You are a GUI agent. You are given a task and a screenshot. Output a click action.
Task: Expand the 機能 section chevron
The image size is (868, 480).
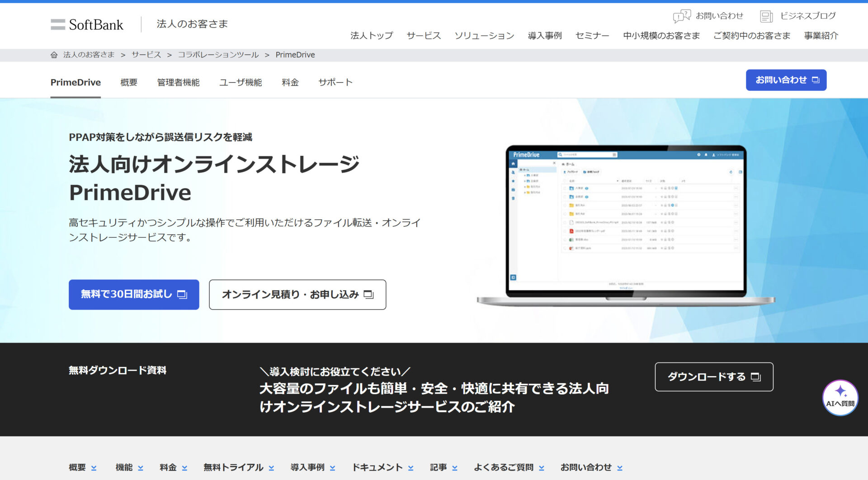click(x=140, y=468)
